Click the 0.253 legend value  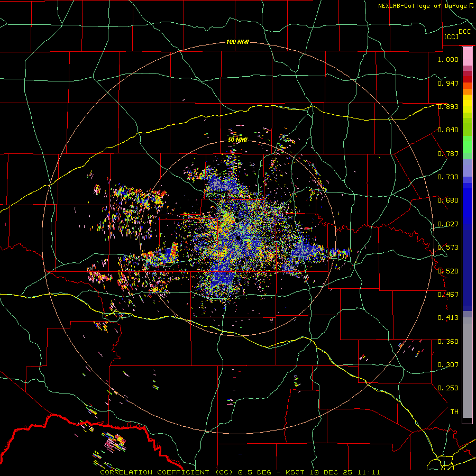coord(448,388)
